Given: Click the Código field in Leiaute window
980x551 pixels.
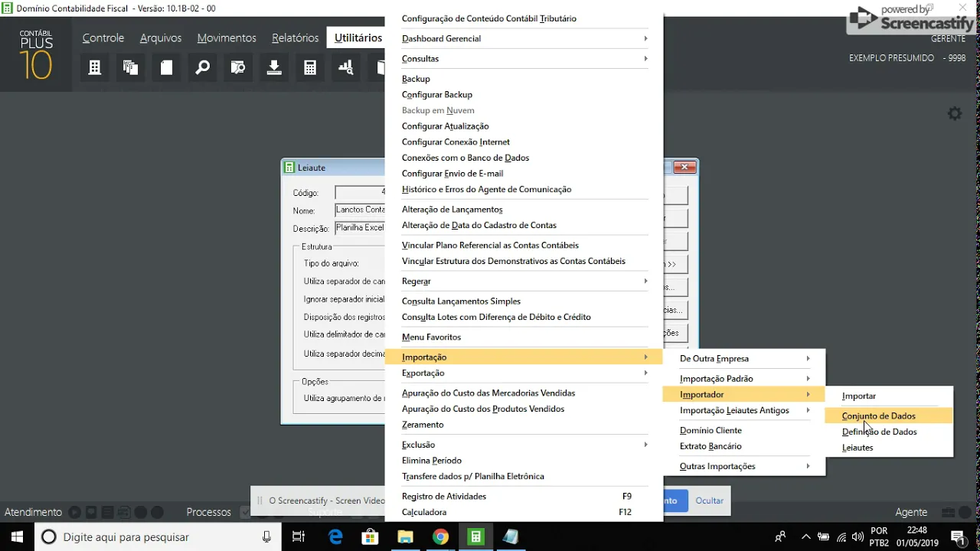Looking at the screenshot, I should (x=361, y=192).
